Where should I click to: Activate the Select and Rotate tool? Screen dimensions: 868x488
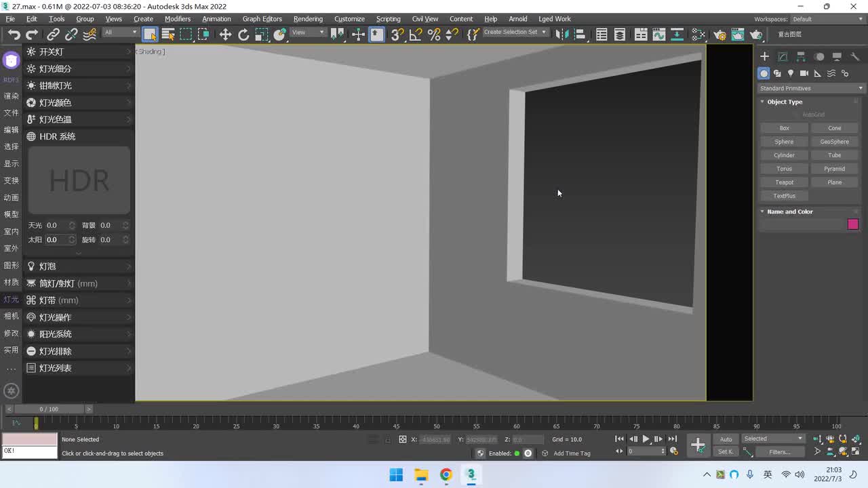coord(243,35)
